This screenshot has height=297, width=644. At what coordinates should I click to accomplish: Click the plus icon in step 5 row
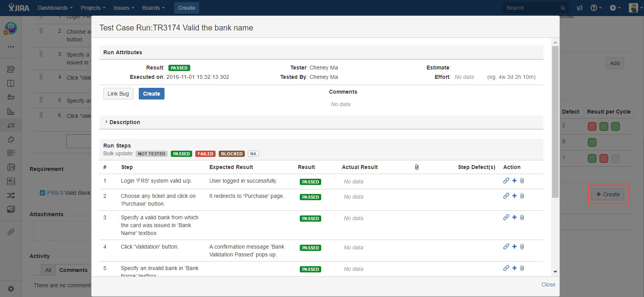coord(514,268)
